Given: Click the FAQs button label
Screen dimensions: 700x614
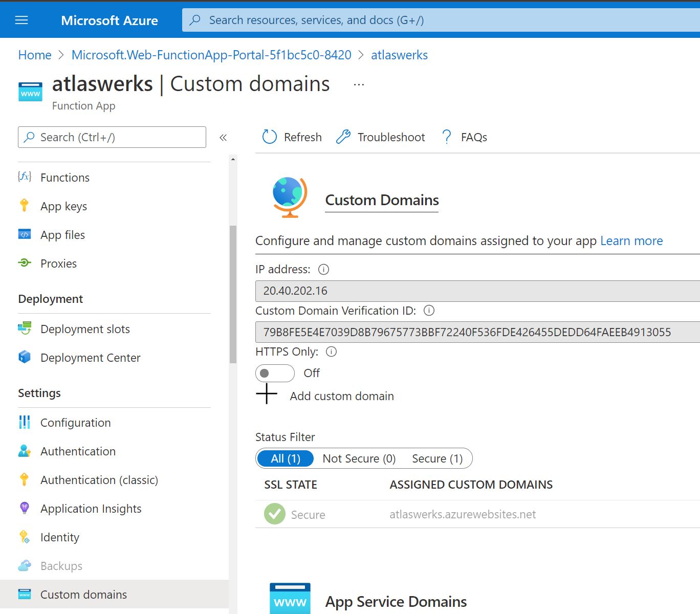Looking at the screenshot, I should point(474,137).
